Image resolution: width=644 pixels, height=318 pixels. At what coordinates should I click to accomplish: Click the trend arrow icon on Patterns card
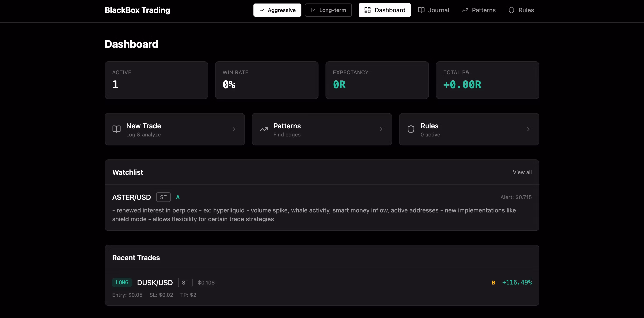[x=264, y=129]
